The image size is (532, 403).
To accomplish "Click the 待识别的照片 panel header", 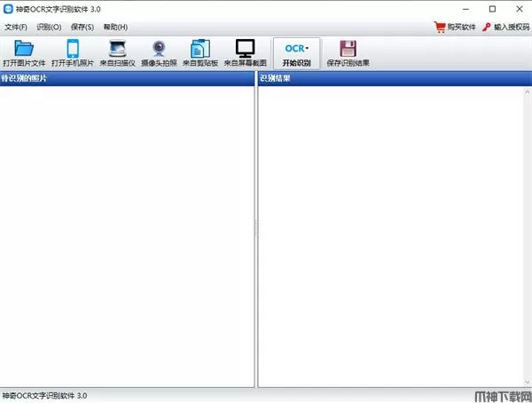I will pyautogui.click(x=127, y=78).
